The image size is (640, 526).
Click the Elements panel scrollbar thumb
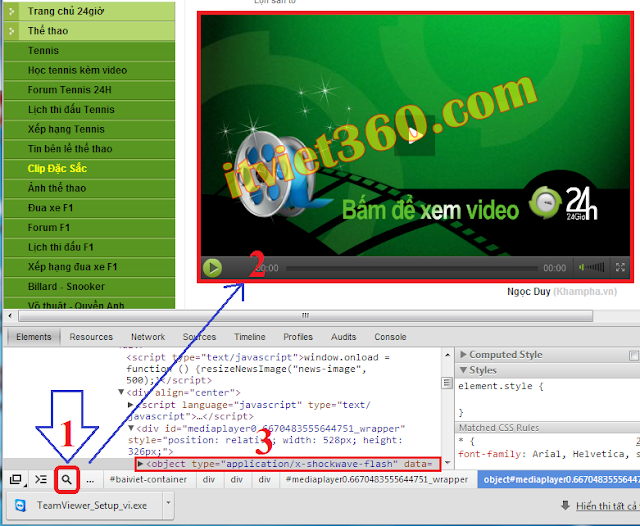[447, 383]
